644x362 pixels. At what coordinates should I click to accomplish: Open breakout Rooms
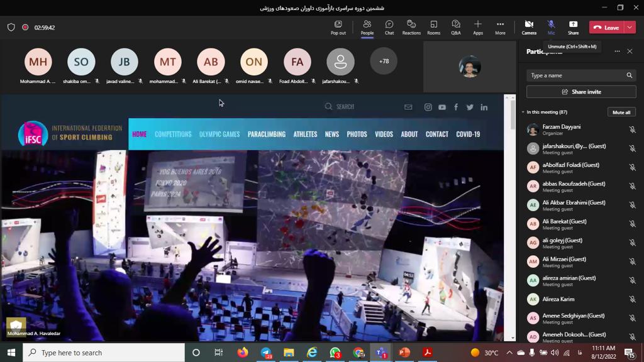pyautogui.click(x=433, y=27)
